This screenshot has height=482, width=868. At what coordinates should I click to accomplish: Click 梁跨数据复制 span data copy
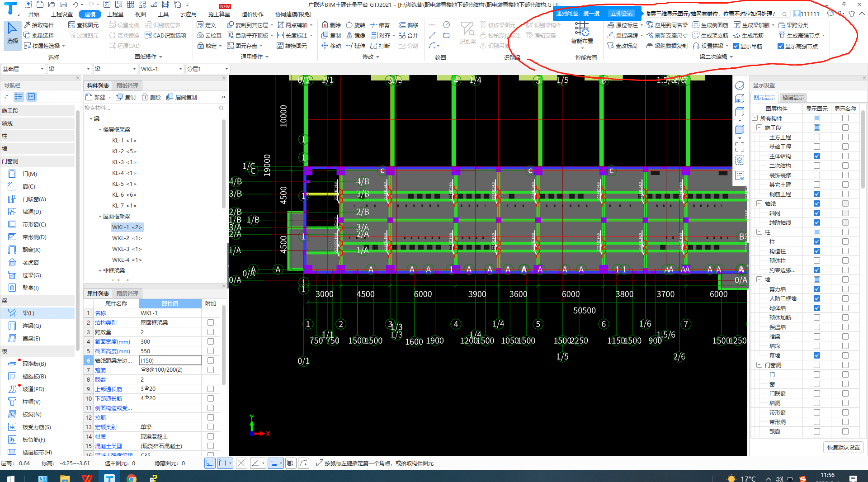667,46
